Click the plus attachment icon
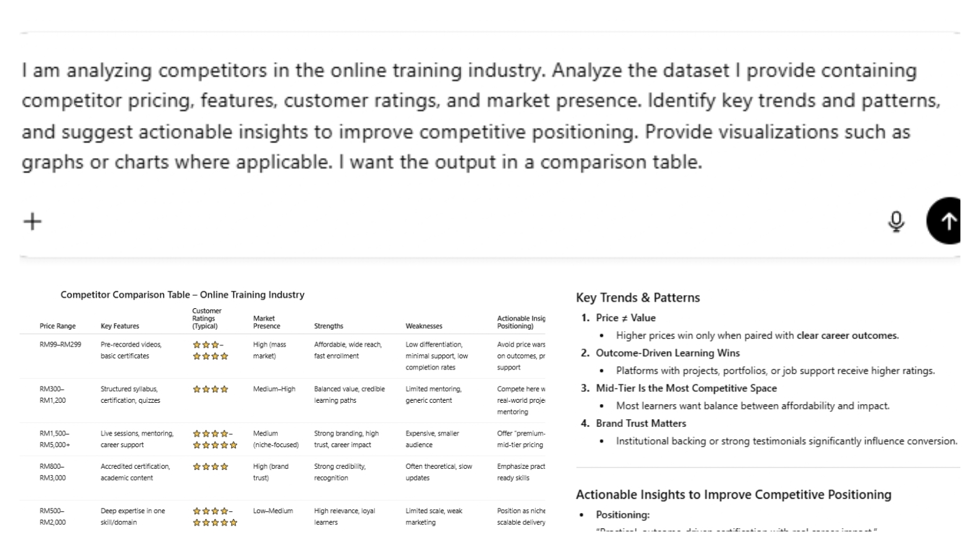This screenshot has height=551, width=980. [32, 221]
